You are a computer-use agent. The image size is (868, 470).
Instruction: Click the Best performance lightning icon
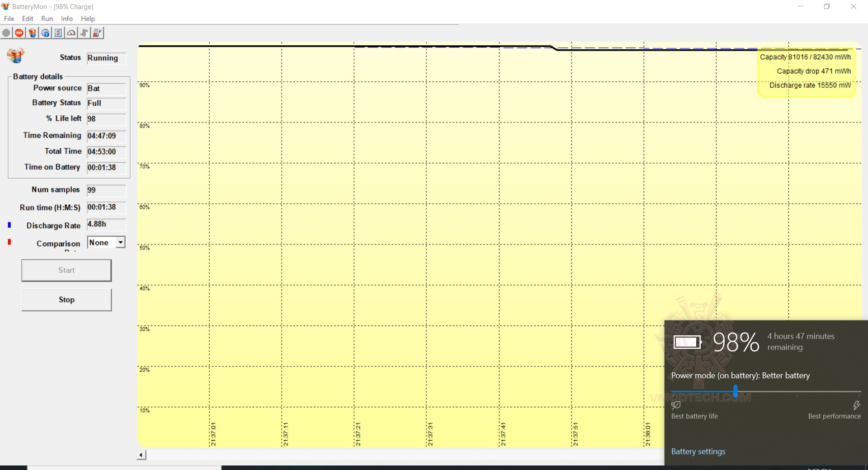pyautogui.click(x=856, y=405)
